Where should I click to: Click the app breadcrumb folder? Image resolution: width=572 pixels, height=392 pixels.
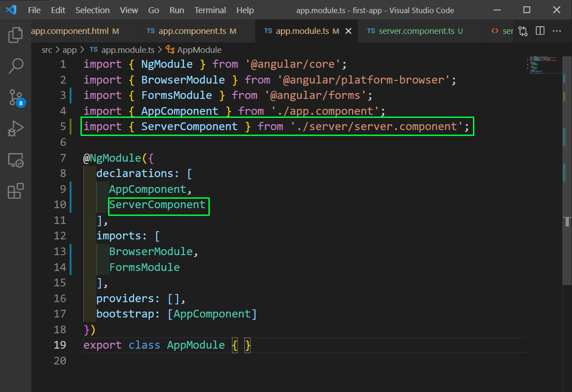coord(70,50)
